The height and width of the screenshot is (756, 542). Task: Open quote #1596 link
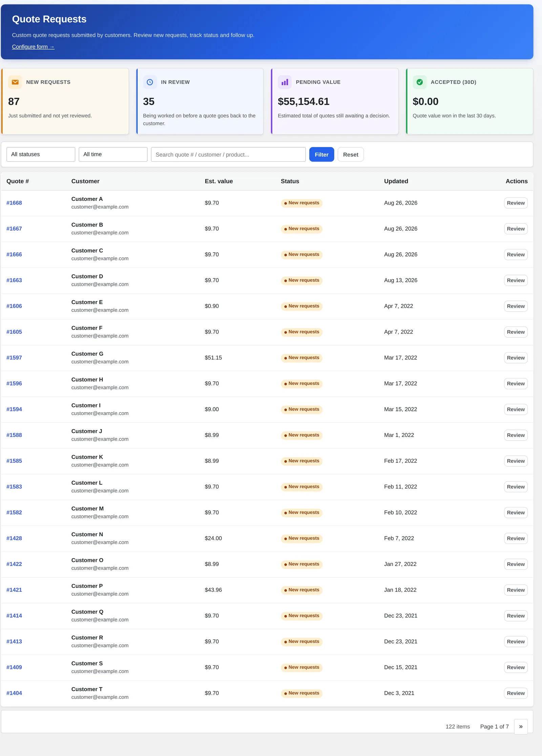pyautogui.click(x=14, y=383)
